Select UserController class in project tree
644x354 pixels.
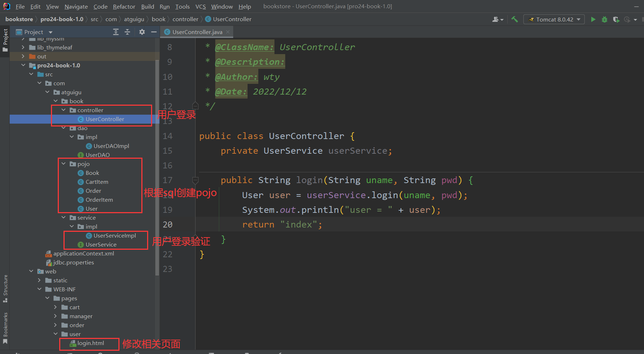pos(105,119)
